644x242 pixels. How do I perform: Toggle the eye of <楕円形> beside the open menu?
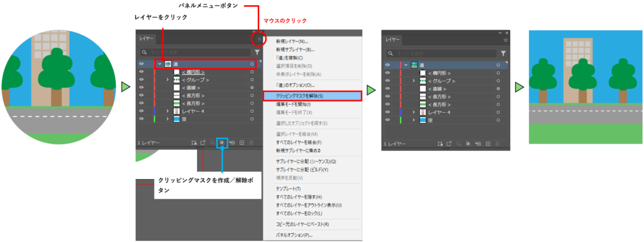tap(142, 72)
